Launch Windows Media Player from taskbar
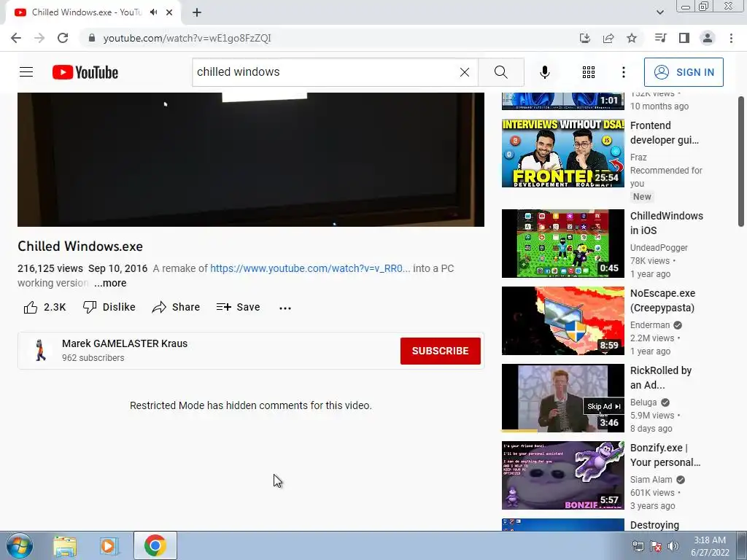The width and height of the screenshot is (747, 560). tap(109, 545)
